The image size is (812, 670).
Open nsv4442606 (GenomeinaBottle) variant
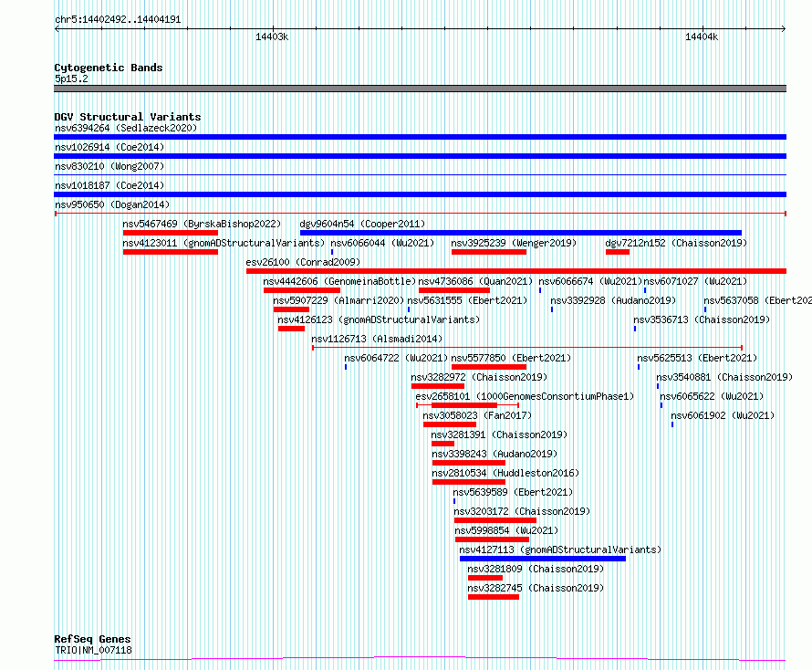(339, 281)
